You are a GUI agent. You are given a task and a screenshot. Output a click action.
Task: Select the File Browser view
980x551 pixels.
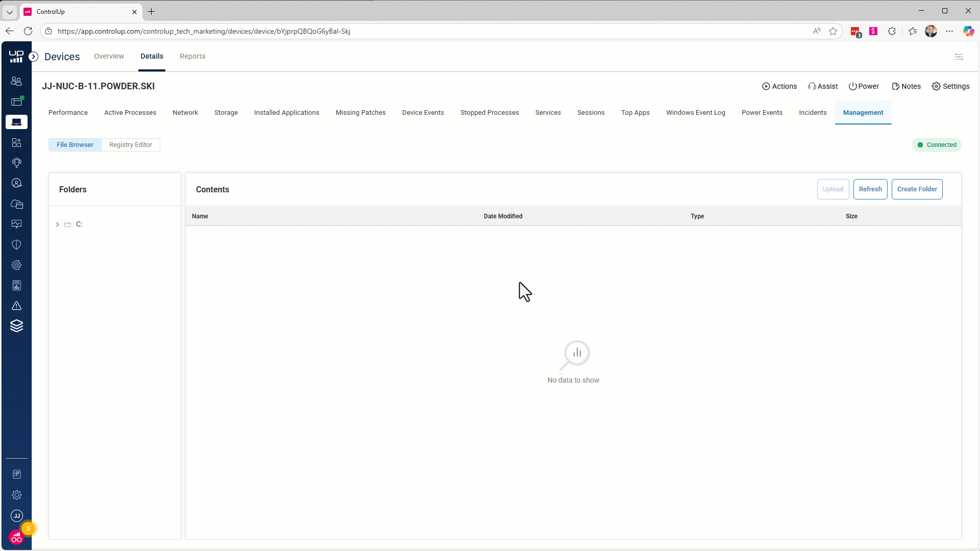coord(75,145)
